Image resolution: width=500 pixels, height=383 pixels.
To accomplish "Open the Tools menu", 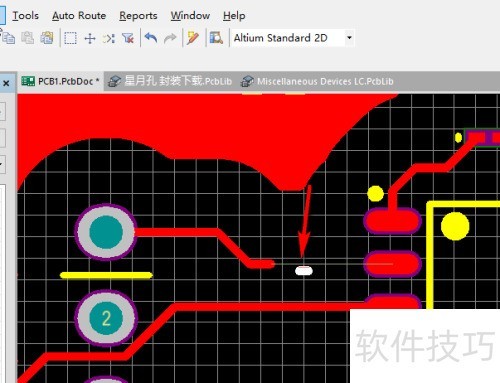I will click(x=25, y=15).
